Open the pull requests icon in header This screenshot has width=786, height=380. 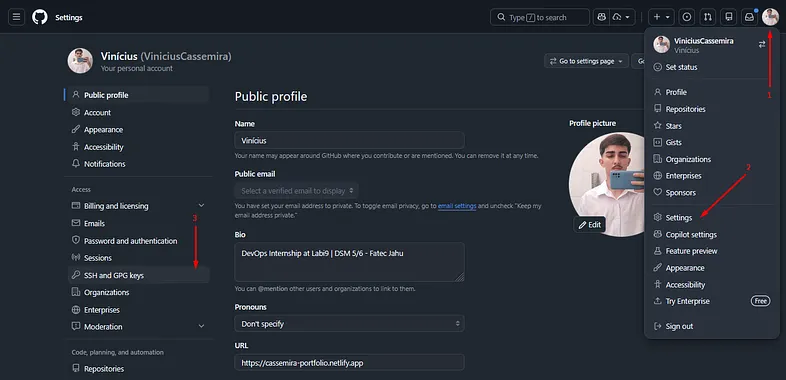click(x=707, y=17)
